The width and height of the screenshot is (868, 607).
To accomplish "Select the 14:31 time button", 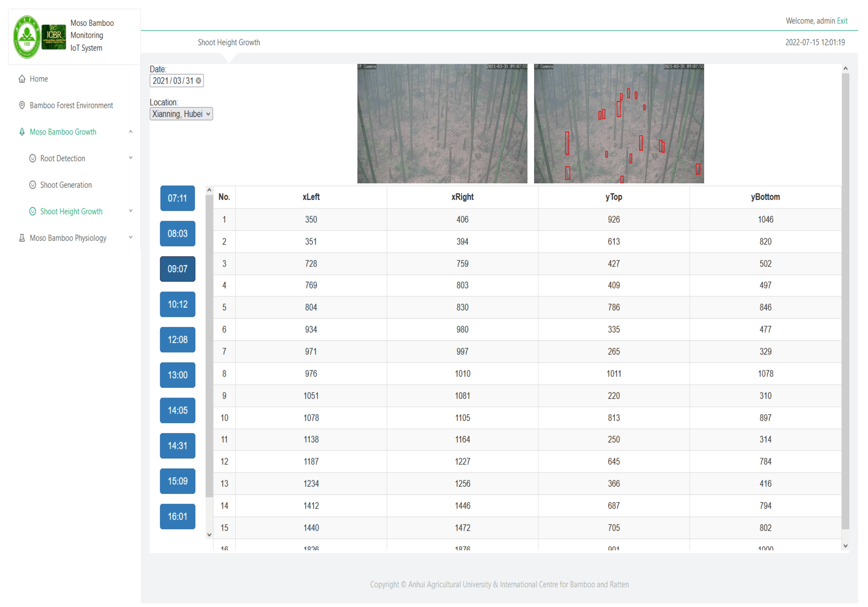I will tap(178, 446).
